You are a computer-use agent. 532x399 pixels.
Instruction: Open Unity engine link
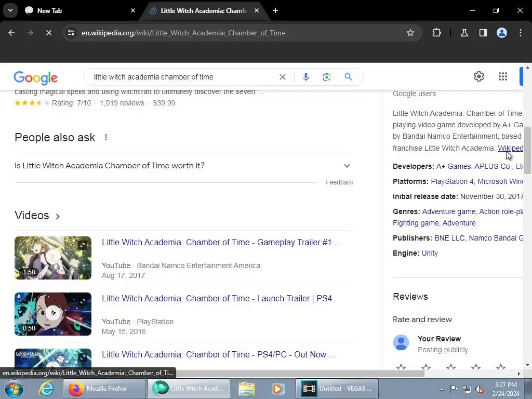pos(430,253)
